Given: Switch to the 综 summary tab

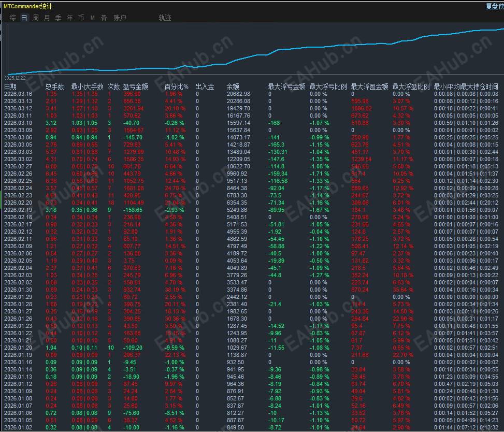Looking at the screenshot, I should (x=12, y=18).
